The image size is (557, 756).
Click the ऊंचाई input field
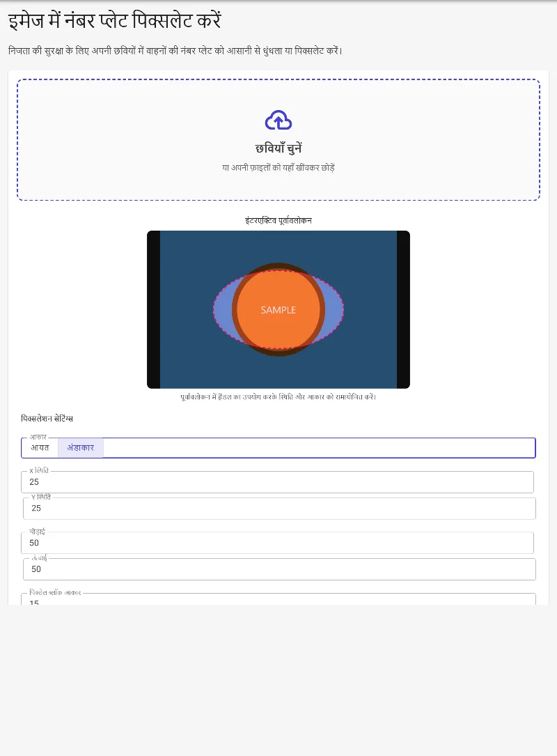(x=279, y=569)
